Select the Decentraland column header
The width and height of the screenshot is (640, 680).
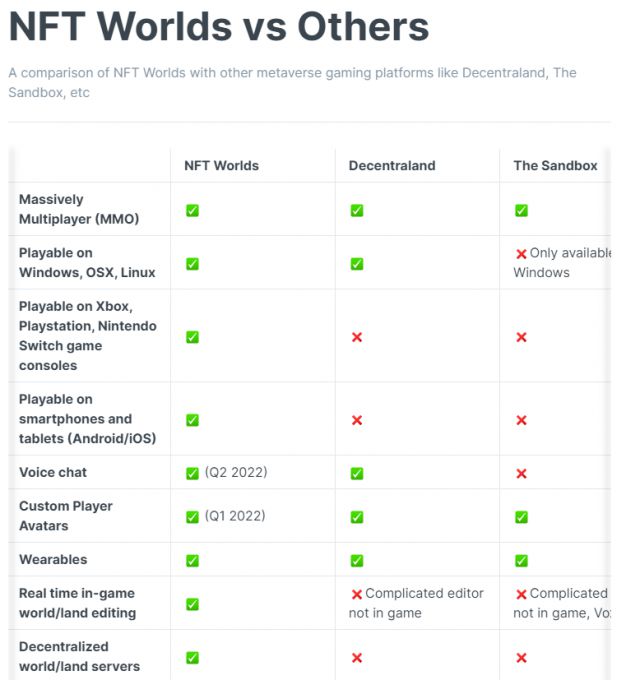392,166
